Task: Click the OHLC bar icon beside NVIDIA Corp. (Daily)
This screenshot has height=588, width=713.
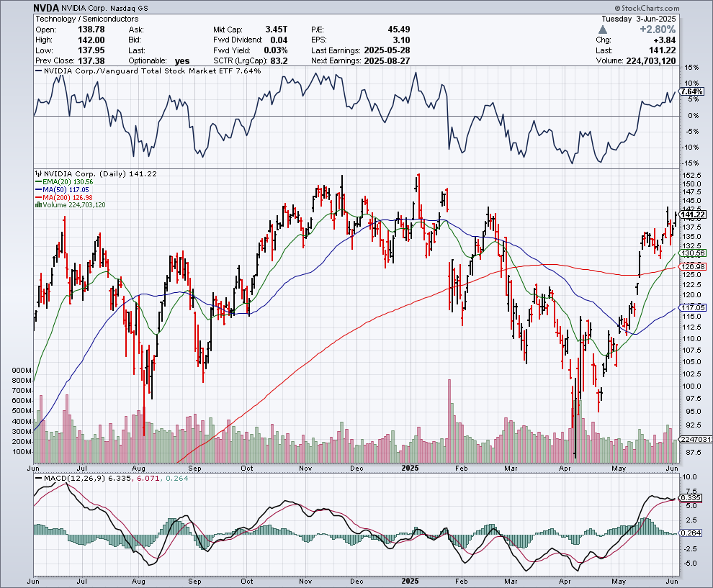Action: pos(39,173)
